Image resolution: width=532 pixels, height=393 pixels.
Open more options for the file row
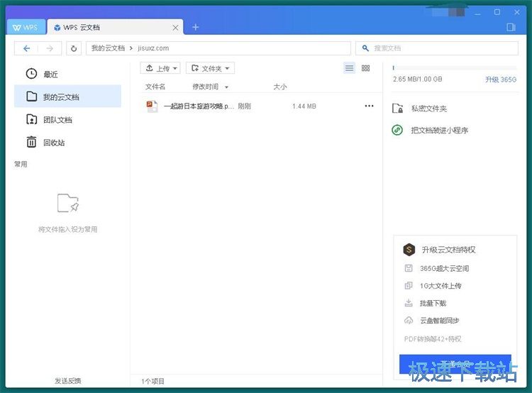click(x=369, y=106)
